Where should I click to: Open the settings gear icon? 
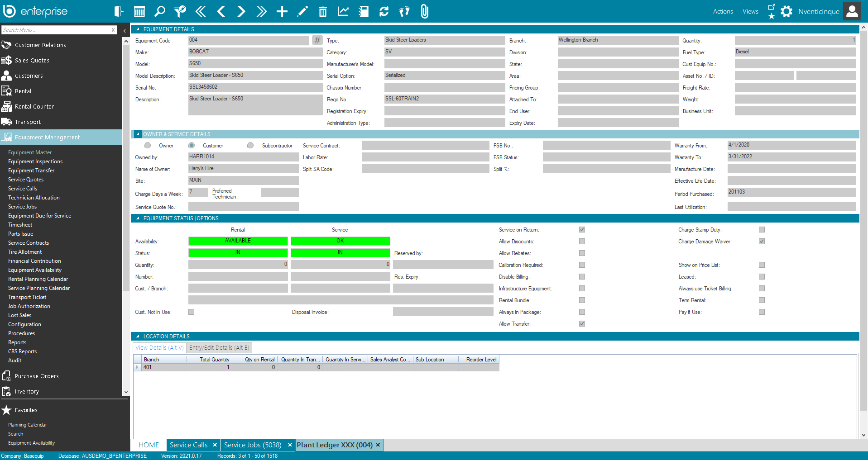[x=786, y=11]
